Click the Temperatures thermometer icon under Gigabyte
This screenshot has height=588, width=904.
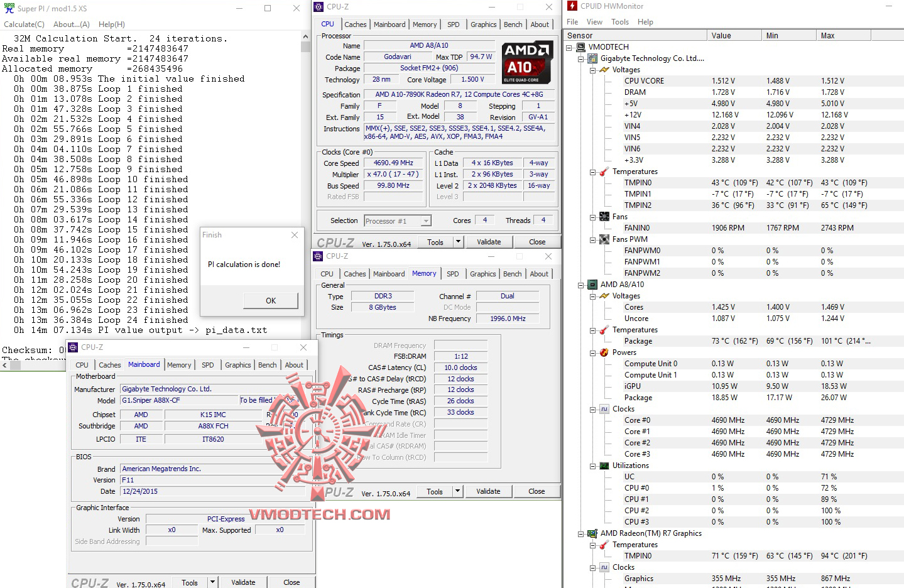[x=604, y=171]
